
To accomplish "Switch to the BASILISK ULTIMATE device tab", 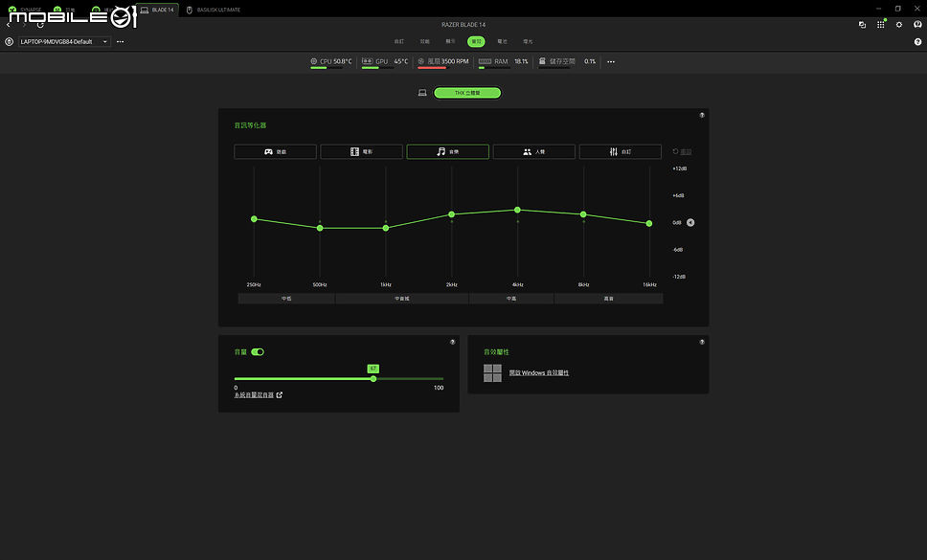I will 214,10.
